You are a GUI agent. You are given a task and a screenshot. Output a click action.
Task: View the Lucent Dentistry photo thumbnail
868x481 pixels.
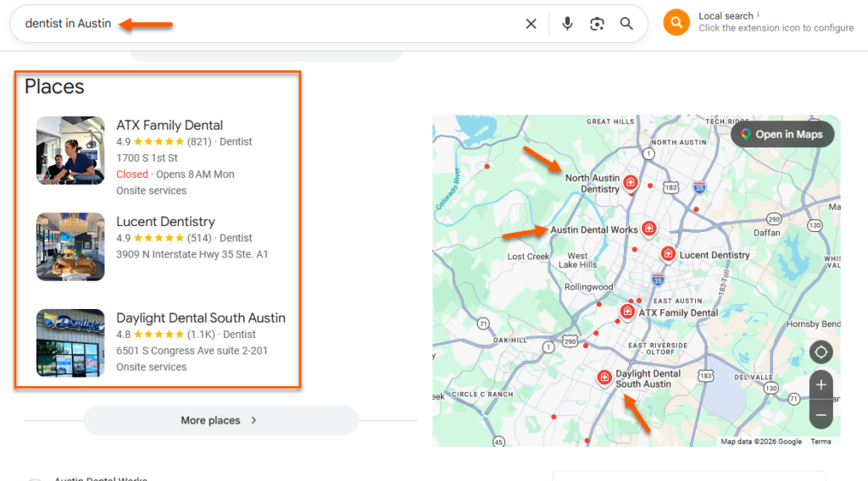[x=70, y=246]
